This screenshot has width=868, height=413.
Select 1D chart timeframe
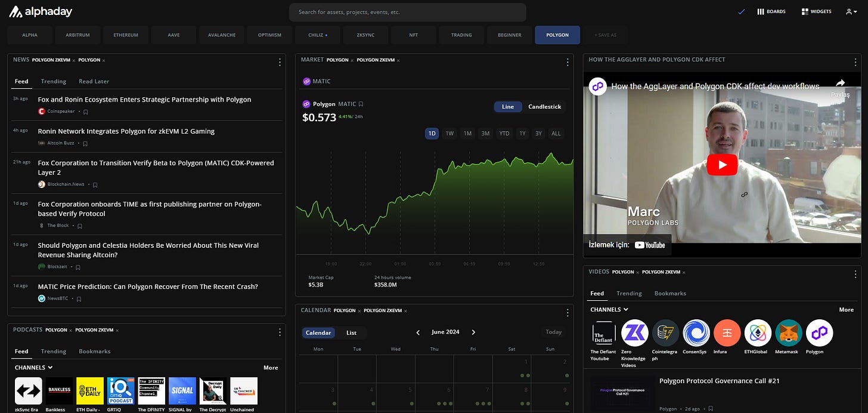[432, 134]
